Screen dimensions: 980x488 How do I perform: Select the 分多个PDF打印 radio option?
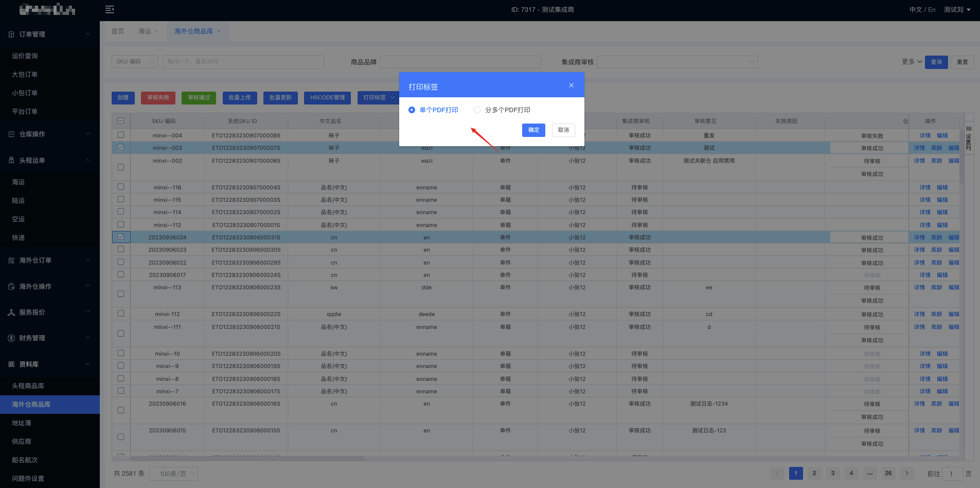coord(477,110)
